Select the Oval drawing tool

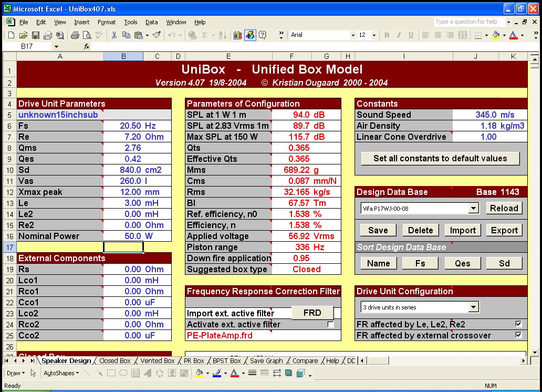click(x=123, y=373)
